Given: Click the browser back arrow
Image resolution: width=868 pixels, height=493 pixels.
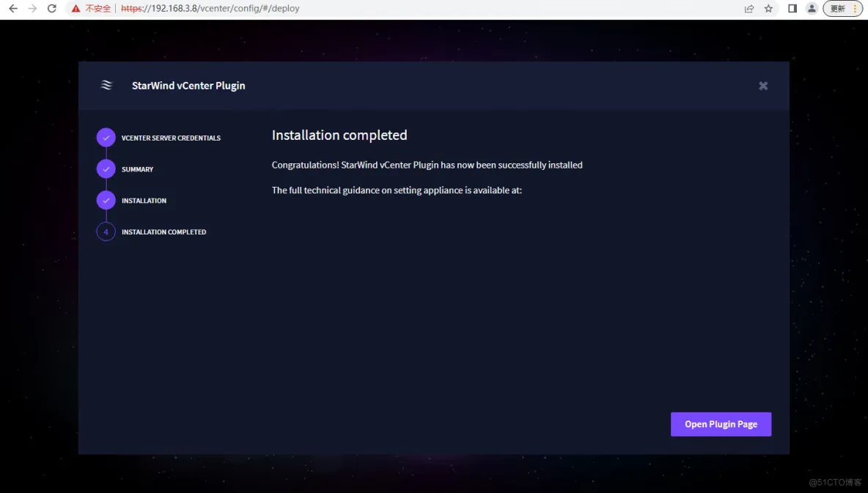Looking at the screenshot, I should coord(13,8).
